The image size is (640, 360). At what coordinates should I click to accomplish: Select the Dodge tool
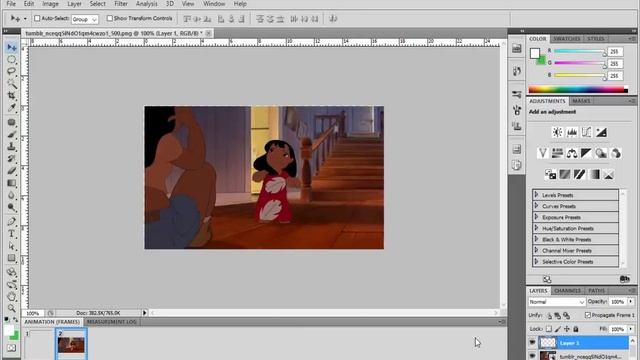pyautogui.click(x=11, y=207)
